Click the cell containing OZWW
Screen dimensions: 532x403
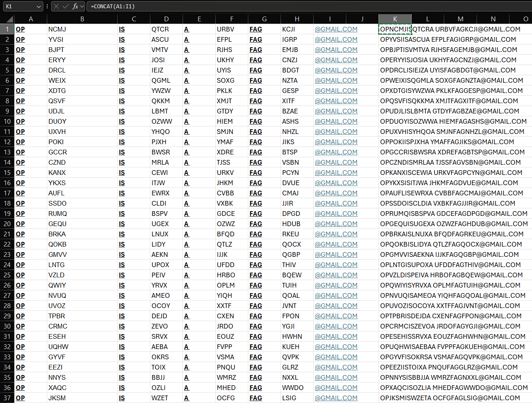point(166,121)
